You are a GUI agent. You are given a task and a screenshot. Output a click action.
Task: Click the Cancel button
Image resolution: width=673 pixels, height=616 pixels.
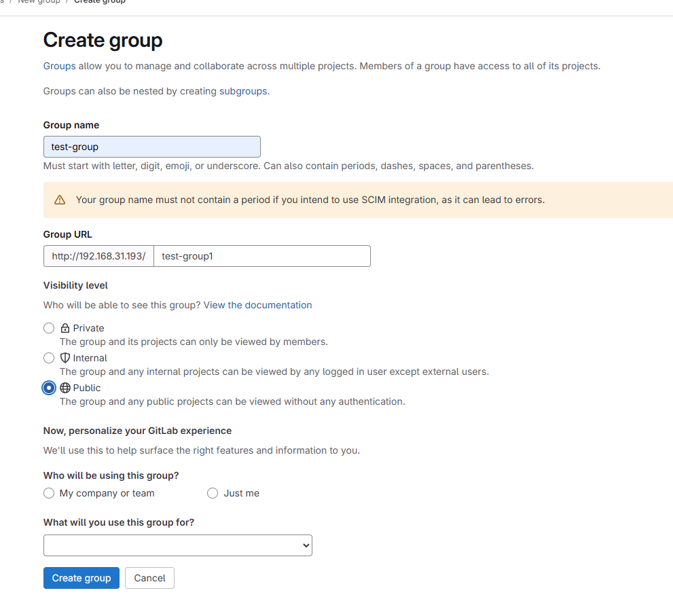coord(150,578)
